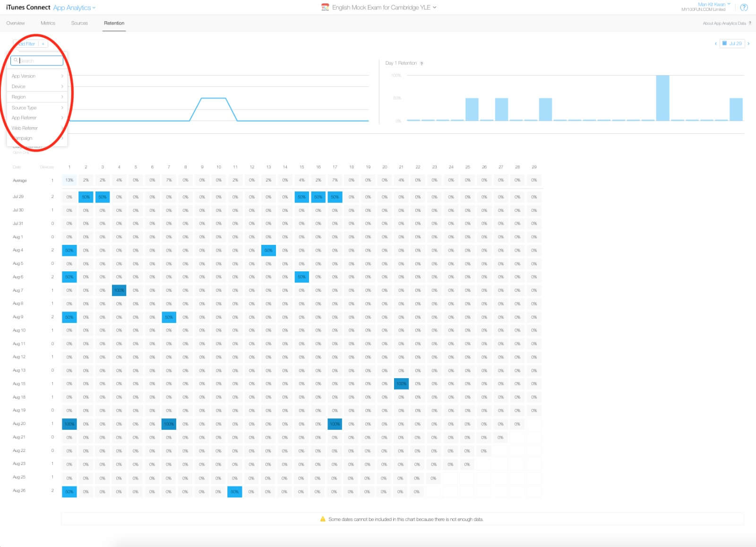756x547 pixels.
Task: Click the English Mock Exam app icon
Action: click(325, 8)
